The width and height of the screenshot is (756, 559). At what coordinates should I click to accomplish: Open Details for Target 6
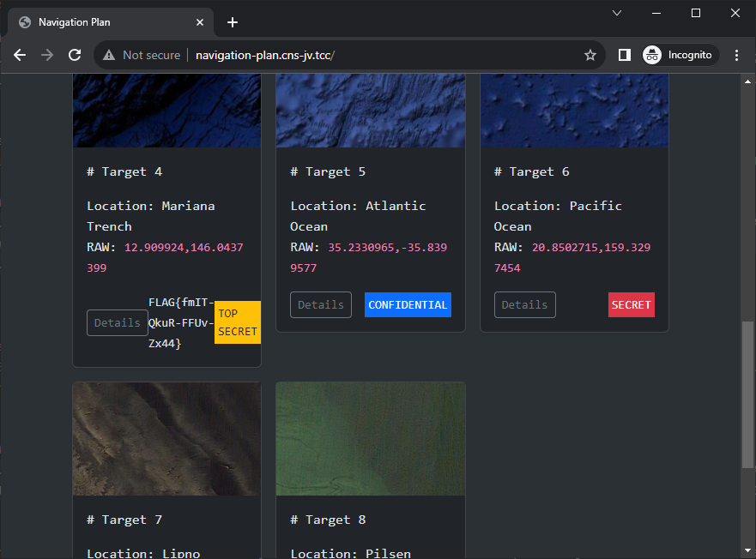coord(524,304)
